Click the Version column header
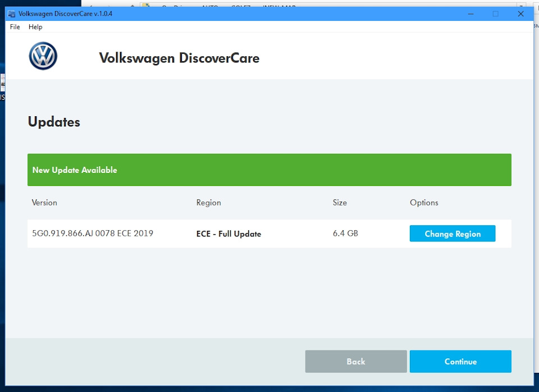Screen dimensions: 539x392 pyautogui.click(x=44, y=203)
